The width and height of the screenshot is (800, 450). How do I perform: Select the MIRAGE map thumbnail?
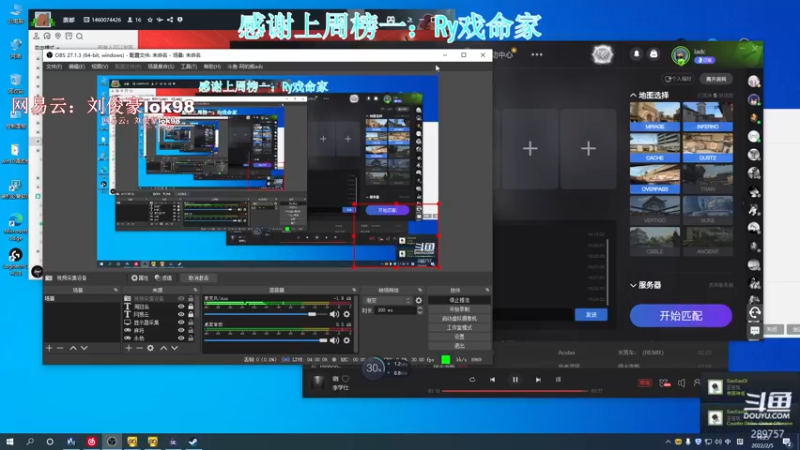[655, 116]
